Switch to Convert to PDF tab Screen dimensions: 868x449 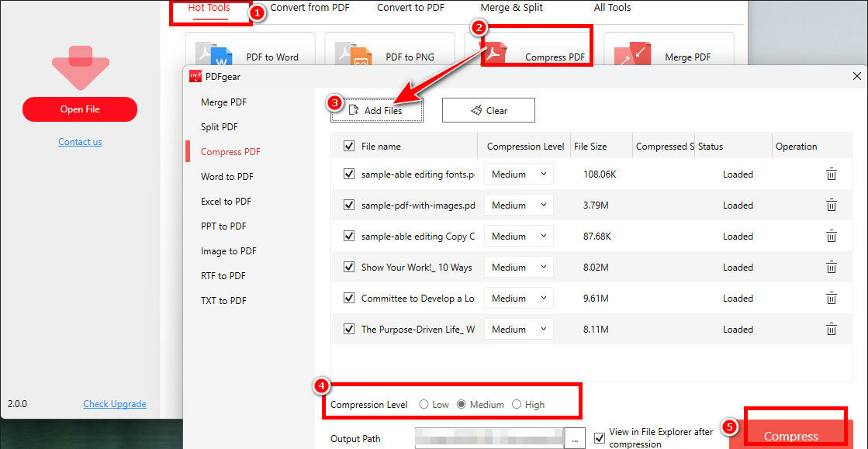pyautogui.click(x=411, y=8)
